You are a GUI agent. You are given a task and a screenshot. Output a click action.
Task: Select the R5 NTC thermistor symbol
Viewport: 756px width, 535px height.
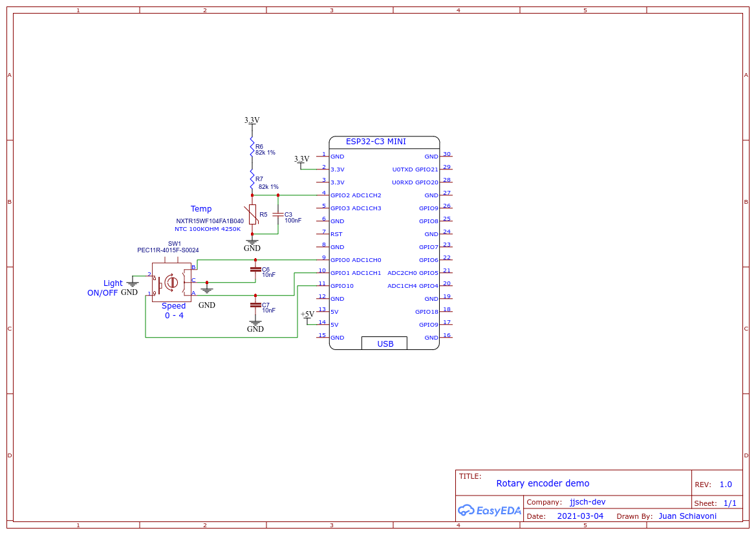pyautogui.click(x=252, y=215)
